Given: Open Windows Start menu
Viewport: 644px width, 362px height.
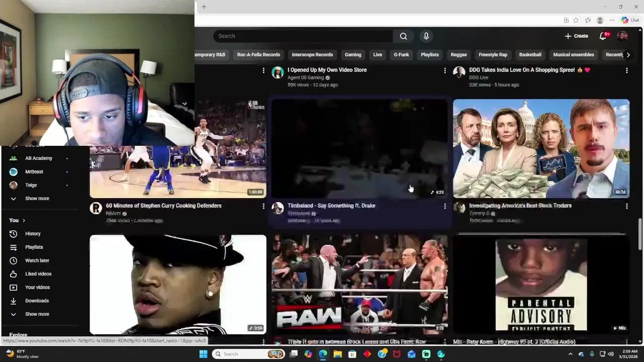Looking at the screenshot, I should [x=203, y=354].
